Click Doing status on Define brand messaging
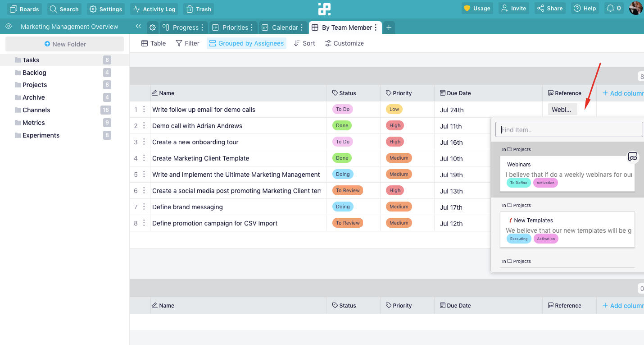The width and height of the screenshot is (644, 345). [x=343, y=207]
